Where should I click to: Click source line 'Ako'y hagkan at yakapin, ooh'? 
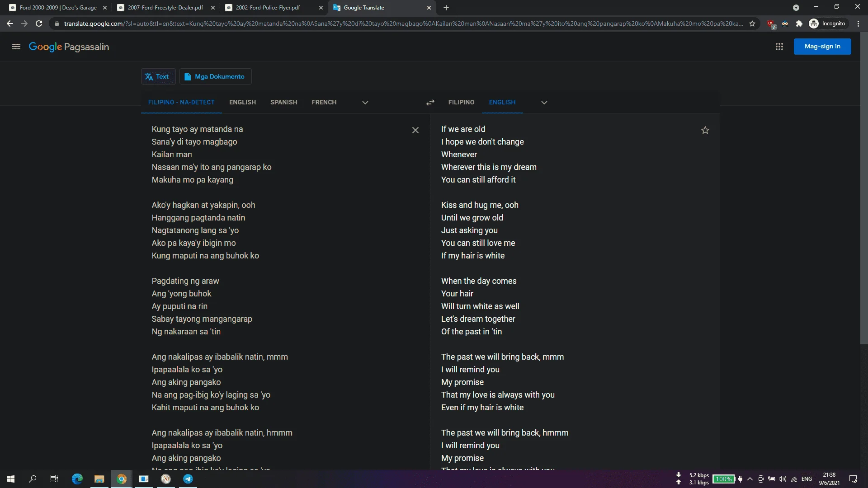point(203,205)
